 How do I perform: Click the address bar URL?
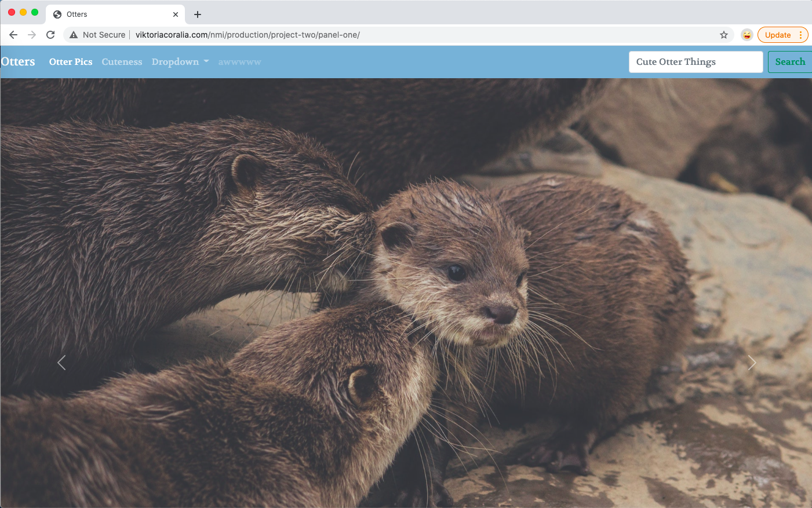(x=247, y=35)
